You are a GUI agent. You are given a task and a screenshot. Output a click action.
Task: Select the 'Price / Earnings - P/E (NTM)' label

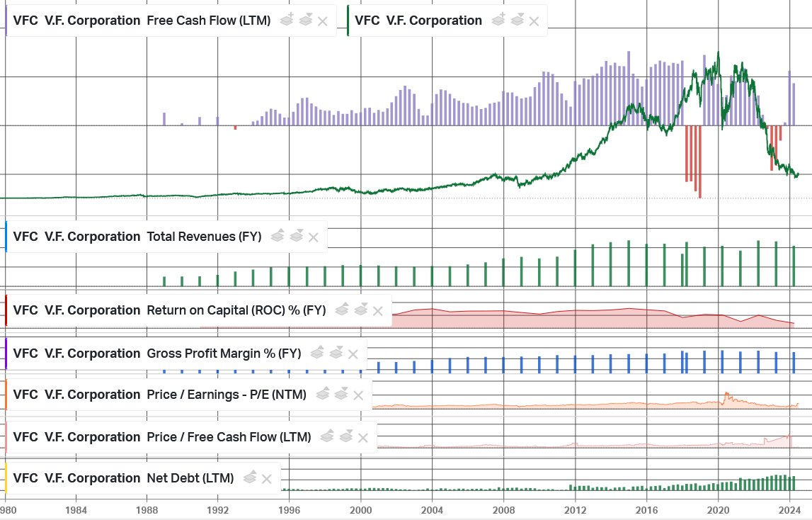click(x=227, y=395)
